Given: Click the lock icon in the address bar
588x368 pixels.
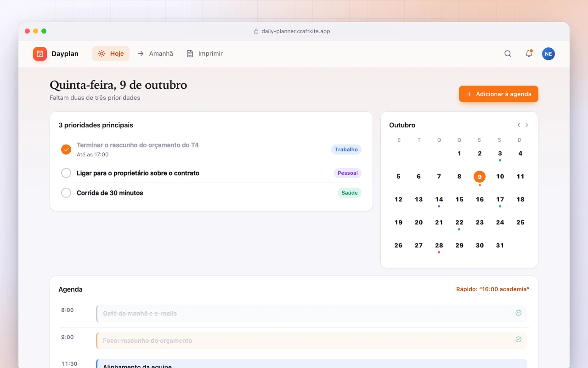Looking at the screenshot, I should click(256, 31).
